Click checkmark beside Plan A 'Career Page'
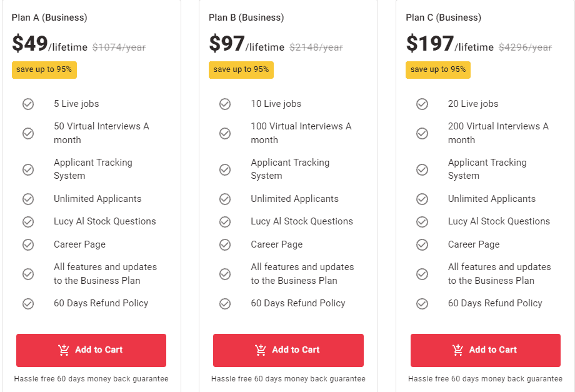Screen dimensions: 575x392 pyautogui.click(x=28, y=244)
